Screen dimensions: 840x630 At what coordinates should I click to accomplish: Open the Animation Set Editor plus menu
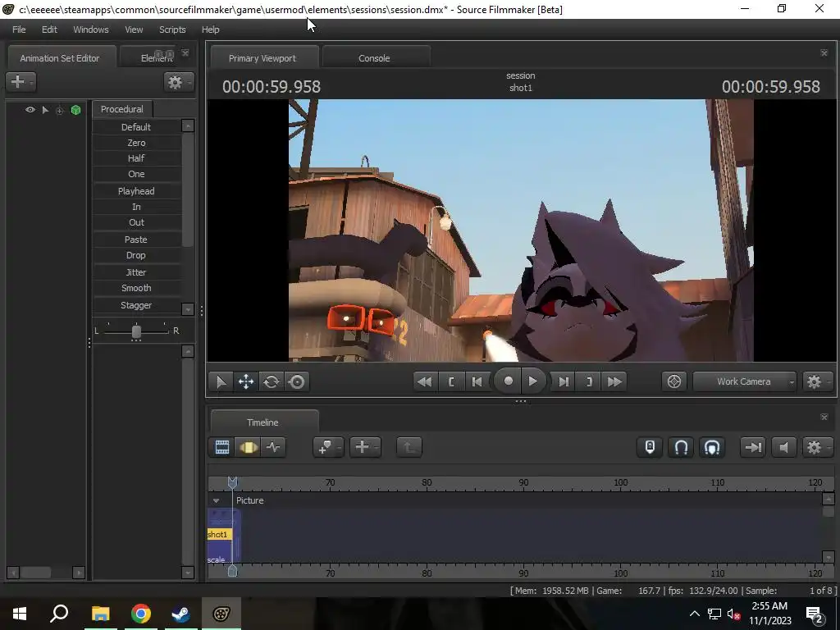coord(21,81)
